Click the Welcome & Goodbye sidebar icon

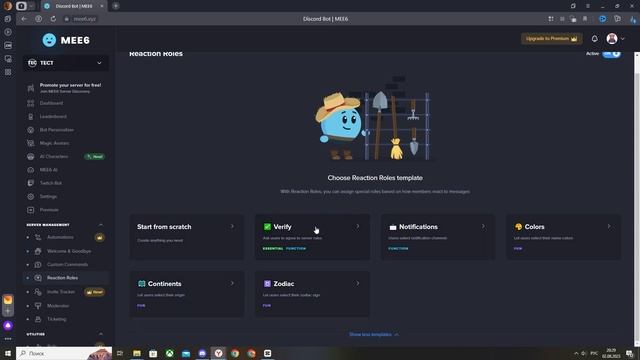pyautogui.click(x=38, y=251)
